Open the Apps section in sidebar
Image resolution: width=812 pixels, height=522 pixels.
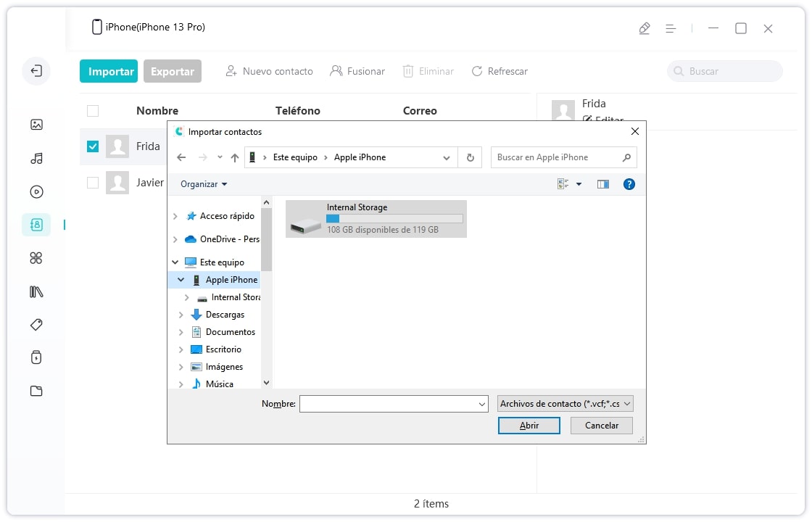(x=36, y=258)
